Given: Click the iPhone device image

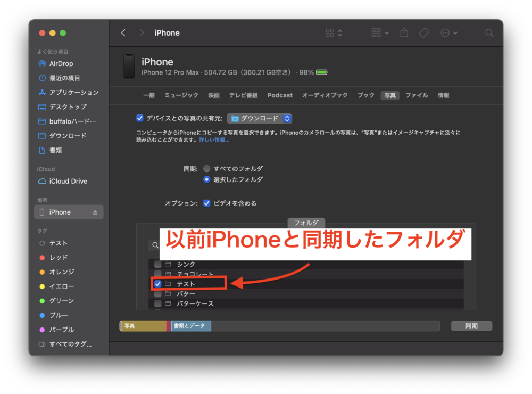Looking at the screenshot, I should click(x=129, y=66).
